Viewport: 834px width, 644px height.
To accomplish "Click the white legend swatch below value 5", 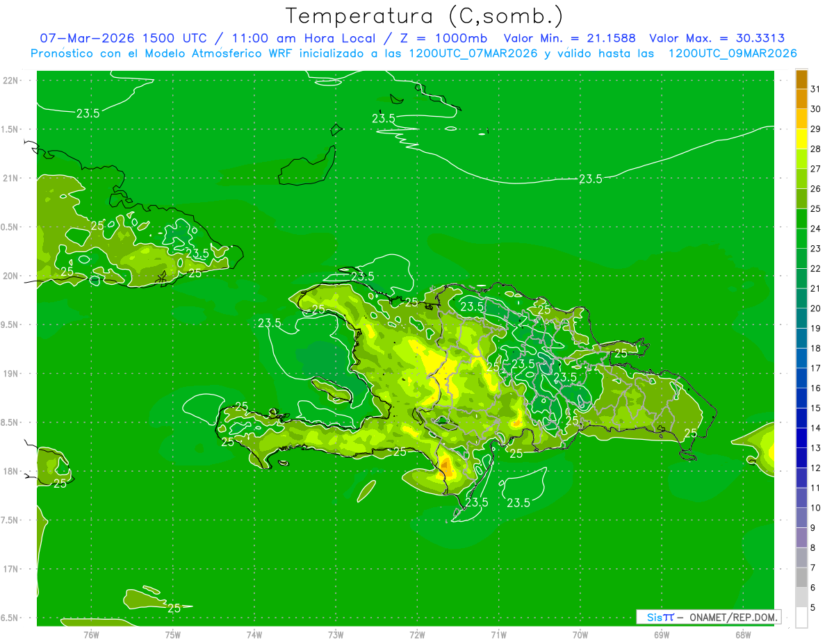I will pos(801,618).
